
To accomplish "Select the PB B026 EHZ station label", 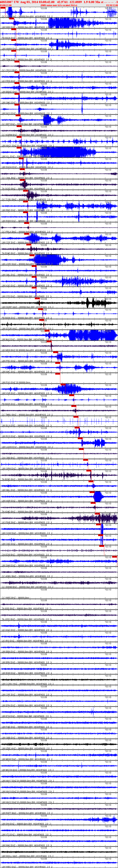I will click(27, 38).
